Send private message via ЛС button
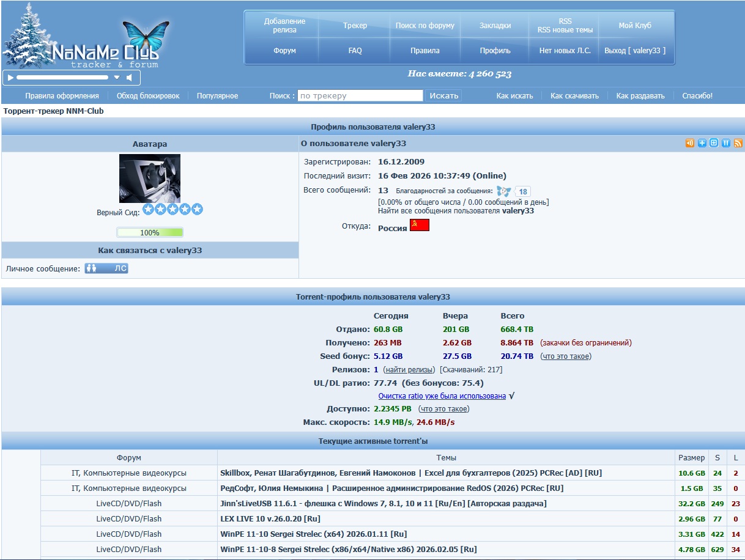This screenshot has width=745, height=560. [x=106, y=268]
